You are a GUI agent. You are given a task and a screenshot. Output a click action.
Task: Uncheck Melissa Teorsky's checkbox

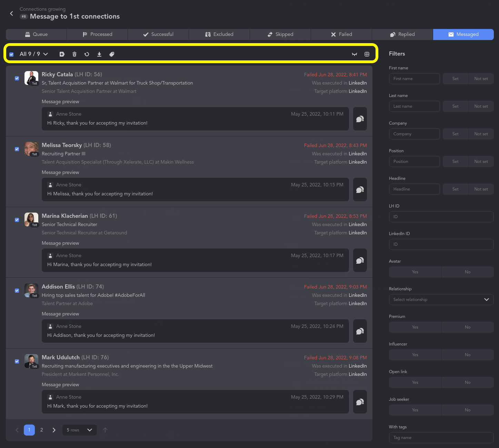click(17, 149)
